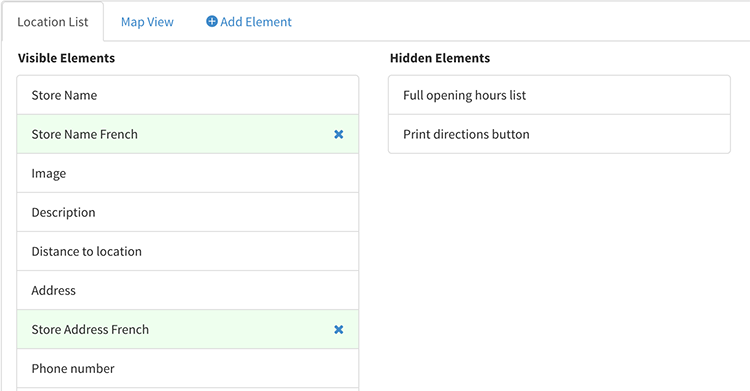Click the Store Address French row label
This screenshot has height=391, width=750.
pos(90,330)
